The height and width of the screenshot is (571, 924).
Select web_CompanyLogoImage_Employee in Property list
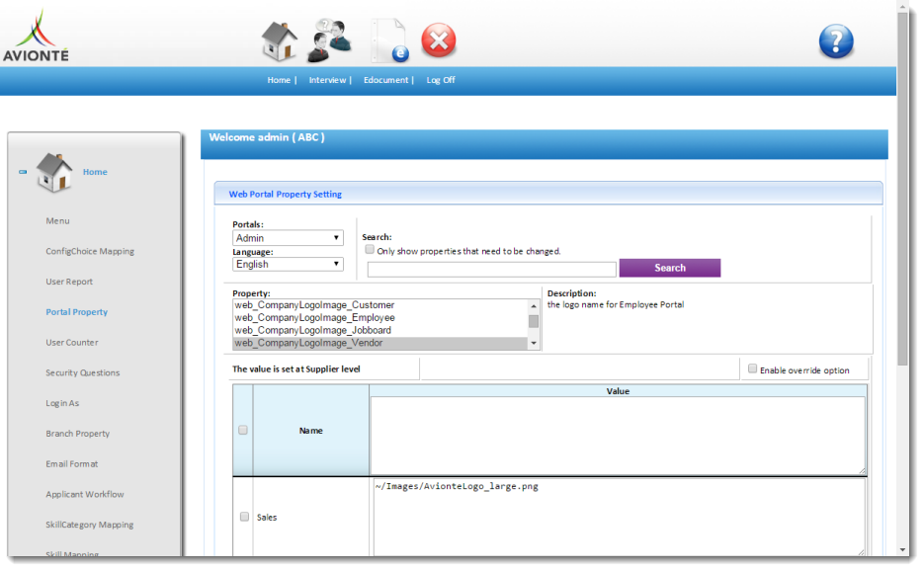(x=314, y=318)
